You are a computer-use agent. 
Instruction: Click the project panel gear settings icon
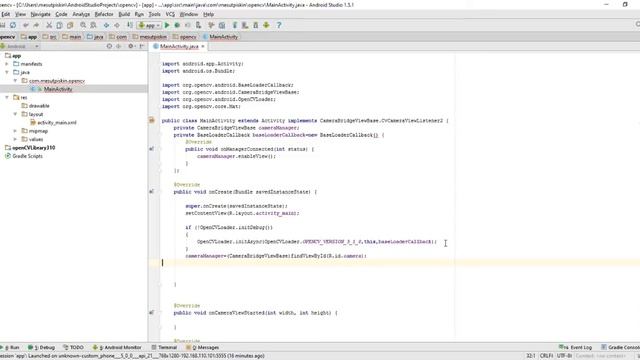point(131,47)
